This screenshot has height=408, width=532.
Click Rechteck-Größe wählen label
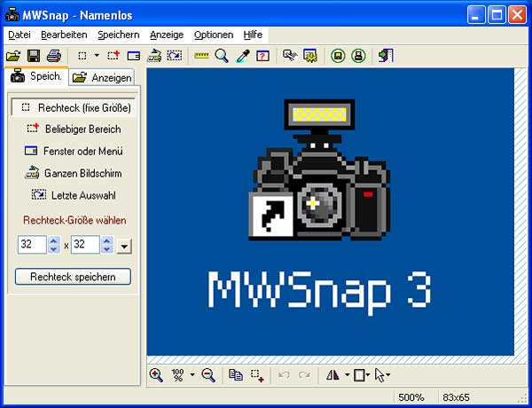click(x=74, y=220)
